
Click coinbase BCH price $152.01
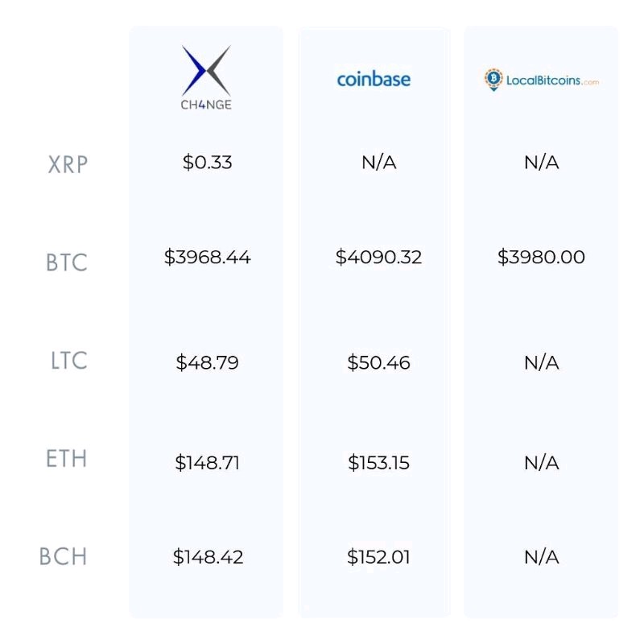[378, 557]
